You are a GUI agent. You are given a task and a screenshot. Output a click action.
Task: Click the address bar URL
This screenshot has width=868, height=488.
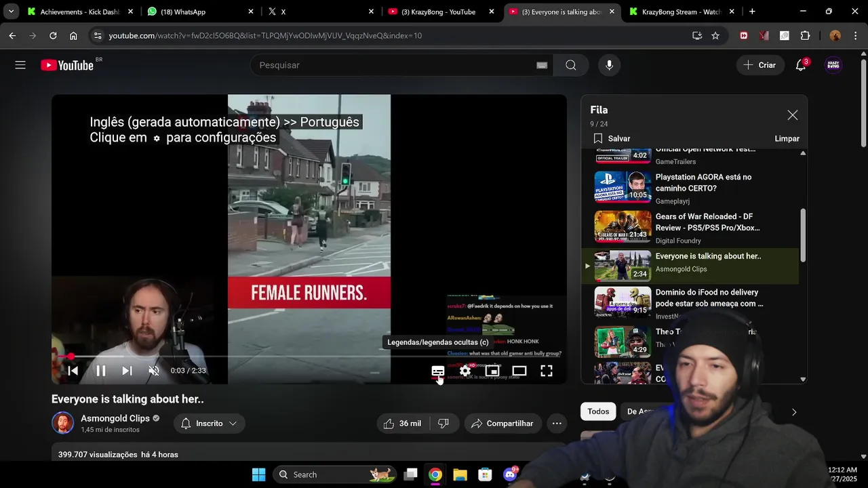tap(265, 35)
